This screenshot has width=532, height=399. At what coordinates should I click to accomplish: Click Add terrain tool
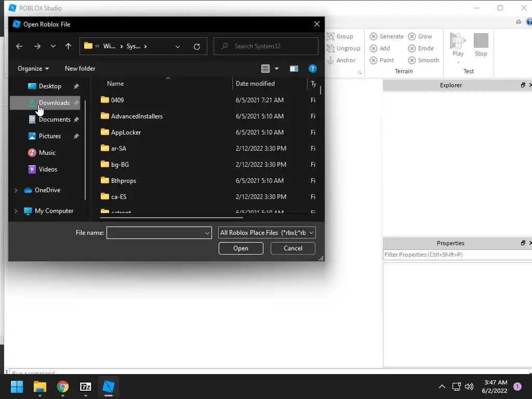click(x=380, y=48)
